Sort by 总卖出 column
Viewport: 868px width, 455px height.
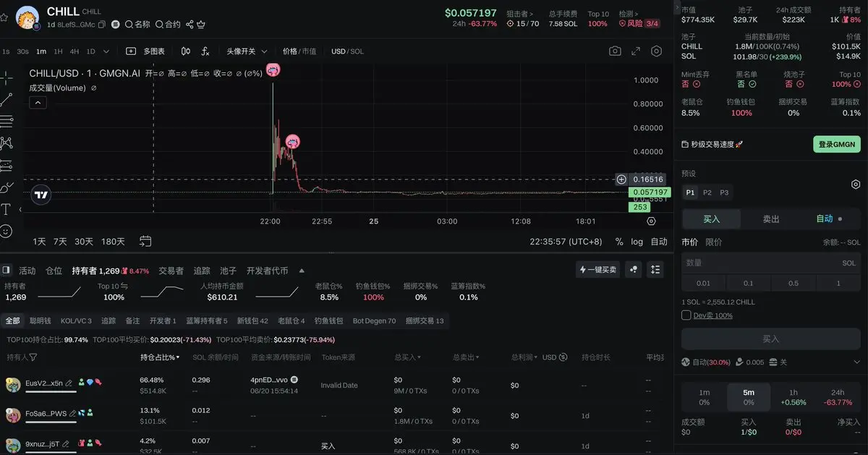(x=466, y=357)
